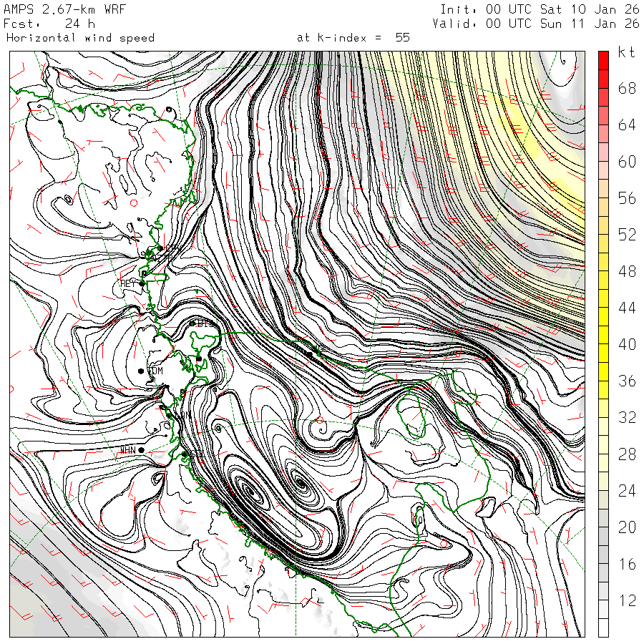Pick the red swatch at the color bar top

coord(603,60)
